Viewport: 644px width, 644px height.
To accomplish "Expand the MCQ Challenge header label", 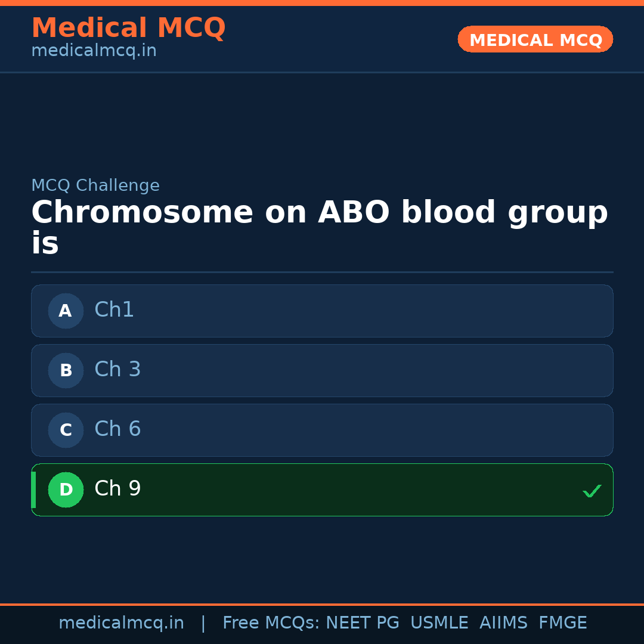I will click(x=95, y=185).
